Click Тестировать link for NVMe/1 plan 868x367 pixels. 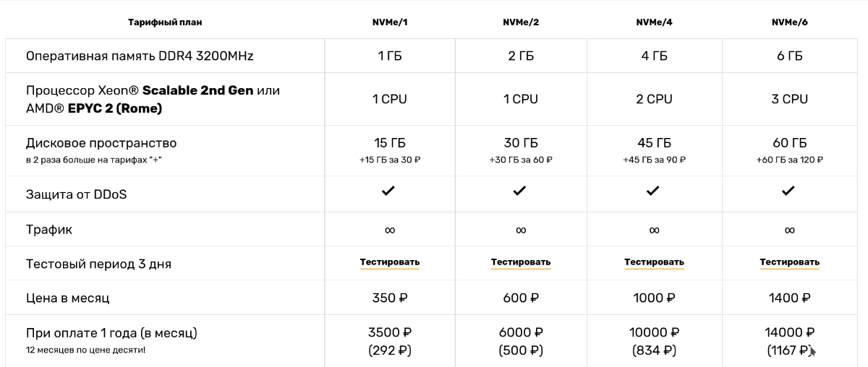(390, 262)
